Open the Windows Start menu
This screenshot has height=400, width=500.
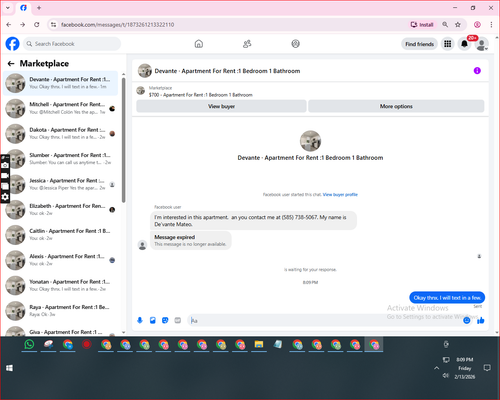9,368
